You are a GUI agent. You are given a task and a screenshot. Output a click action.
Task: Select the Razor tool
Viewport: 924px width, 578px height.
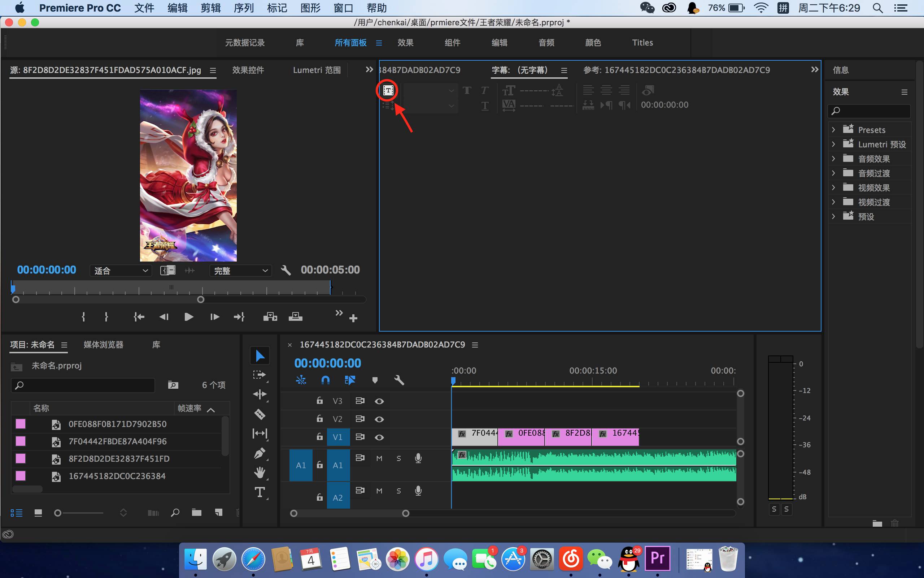(260, 414)
